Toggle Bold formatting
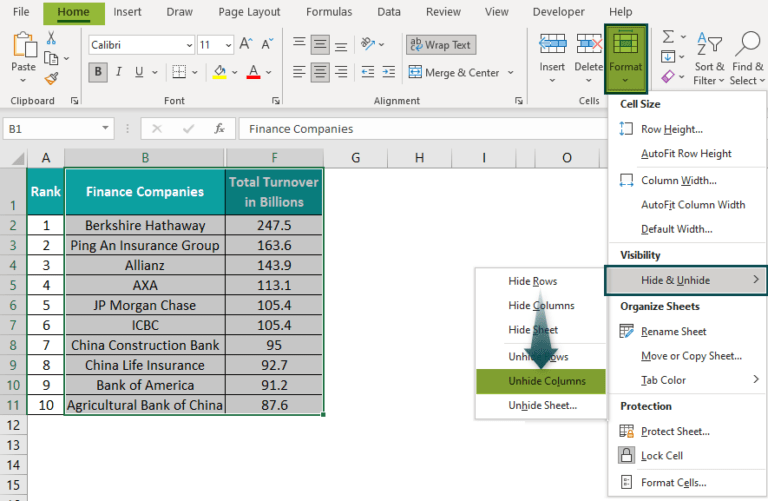Viewport: 768px width, 501px height. tap(98, 72)
